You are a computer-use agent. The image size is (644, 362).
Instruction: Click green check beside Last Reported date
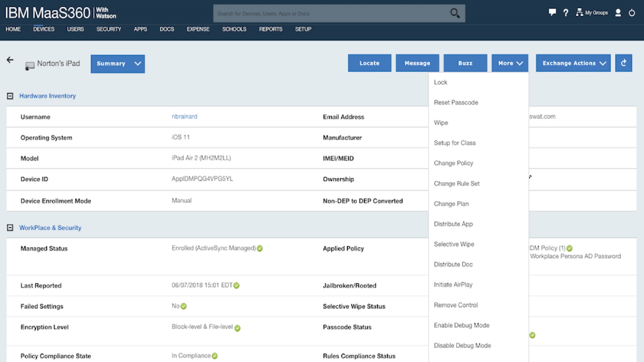(237, 286)
